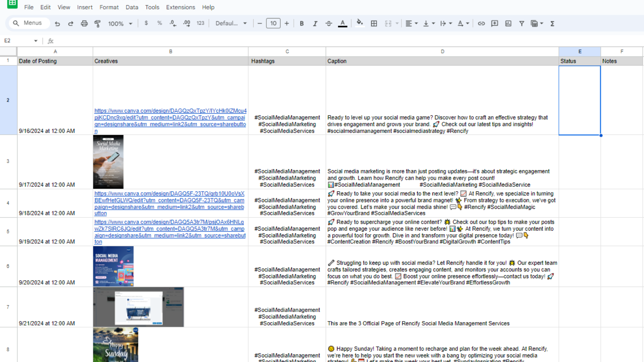Open the fill color picker

pyautogui.click(x=360, y=23)
